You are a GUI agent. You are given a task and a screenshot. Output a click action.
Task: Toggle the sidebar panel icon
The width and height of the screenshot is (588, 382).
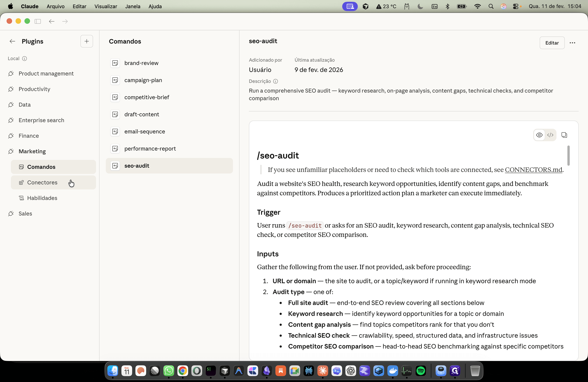[38, 21]
